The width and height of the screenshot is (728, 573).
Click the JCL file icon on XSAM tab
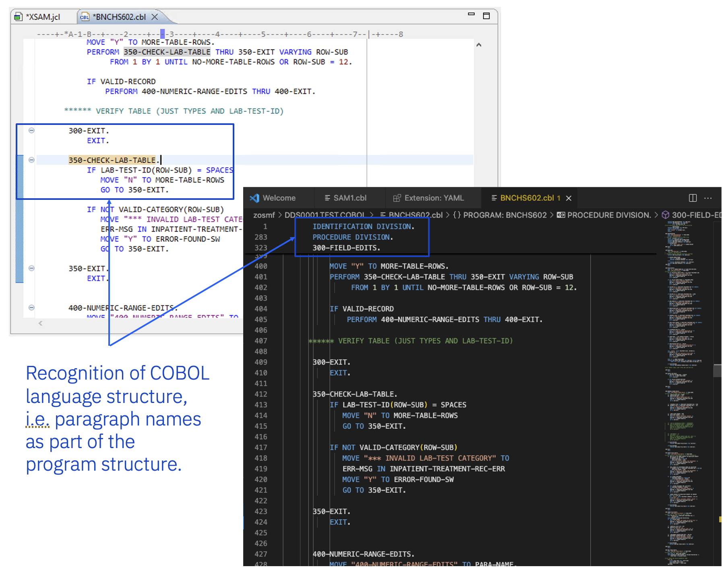(x=18, y=17)
